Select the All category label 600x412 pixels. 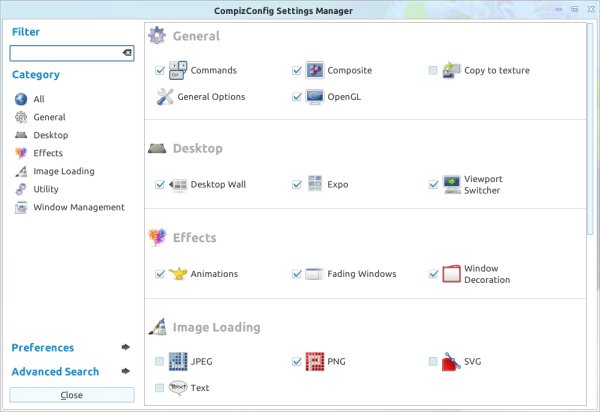coord(39,99)
